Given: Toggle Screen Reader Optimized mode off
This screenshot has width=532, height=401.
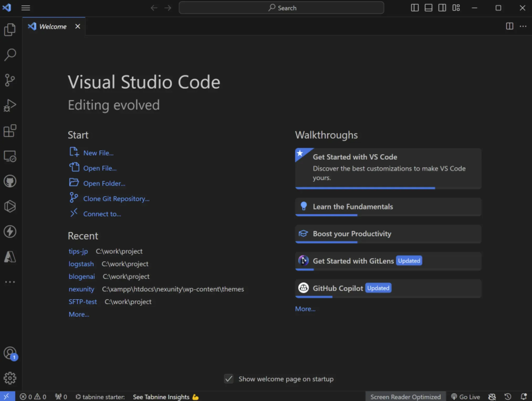Looking at the screenshot, I should (x=405, y=397).
